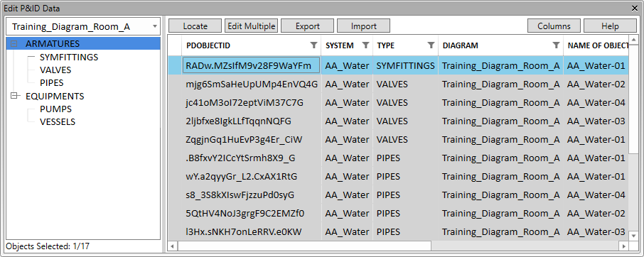This screenshot has height=257, width=644.
Task: Click the Edit Multiple button
Action: 252,26
